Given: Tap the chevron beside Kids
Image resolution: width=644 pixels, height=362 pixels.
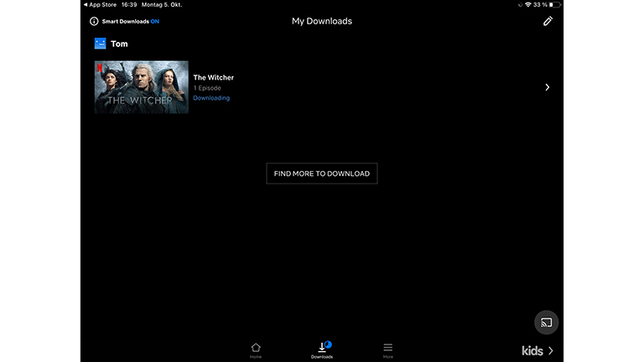Looking at the screenshot, I should [551, 351].
